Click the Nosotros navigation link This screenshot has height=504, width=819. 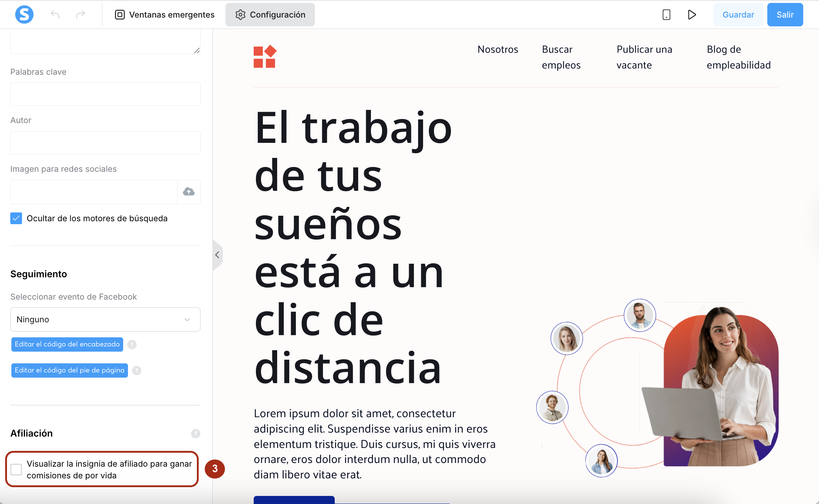click(x=497, y=49)
